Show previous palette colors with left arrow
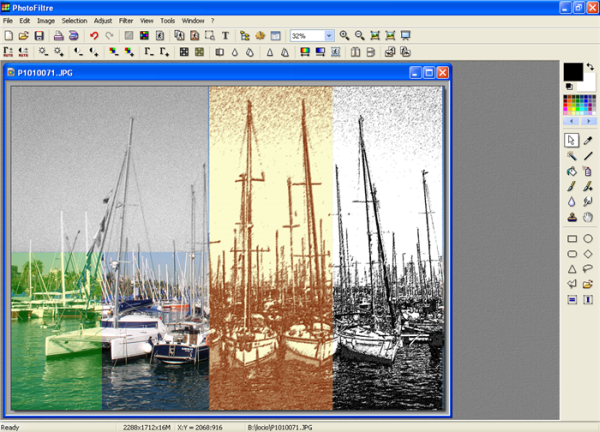Screen dimensions: 600x432 tap(571, 121)
